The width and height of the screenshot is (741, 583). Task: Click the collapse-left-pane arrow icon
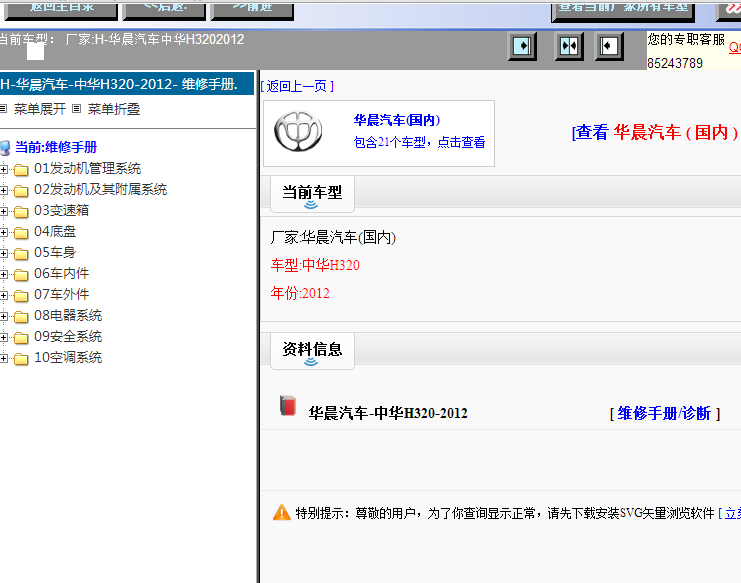coord(609,46)
